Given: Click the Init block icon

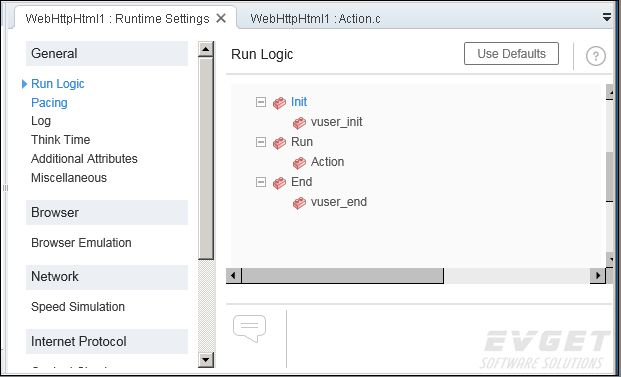Looking at the screenshot, I should 279,103.
